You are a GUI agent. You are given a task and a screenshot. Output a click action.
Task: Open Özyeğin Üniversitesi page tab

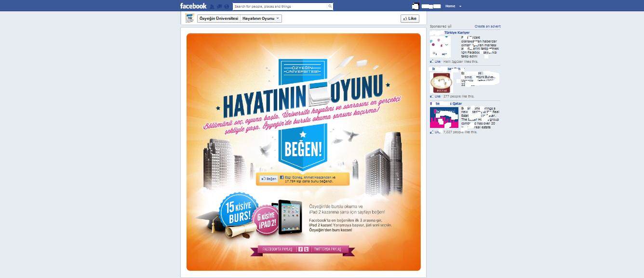[x=218, y=18]
